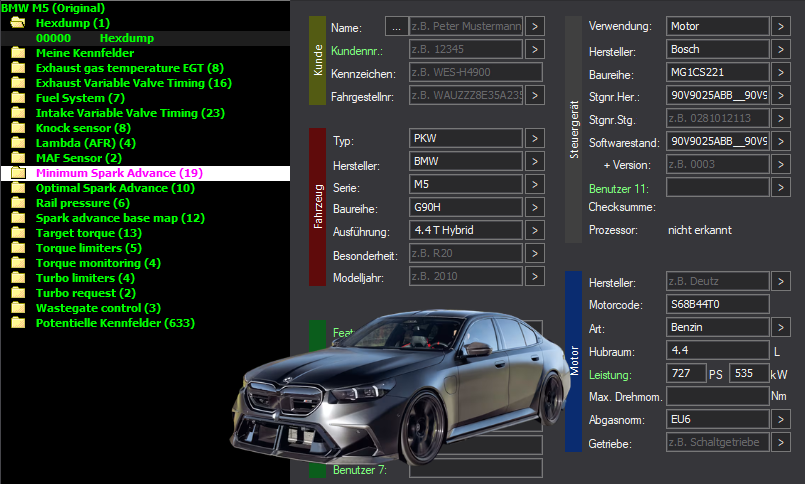Image resolution: width=805 pixels, height=484 pixels.
Task: Click folder icon beside Turbo limiters
Action: [18, 278]
